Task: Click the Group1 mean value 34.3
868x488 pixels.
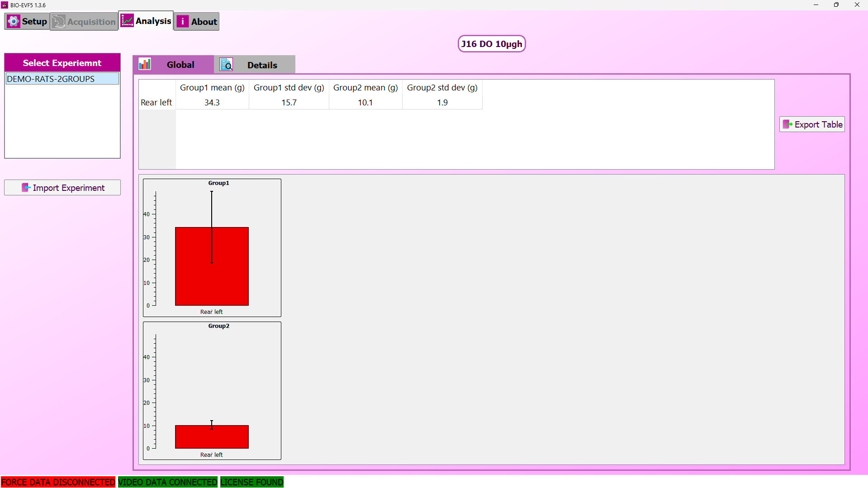Action: (x=212, y=103)
